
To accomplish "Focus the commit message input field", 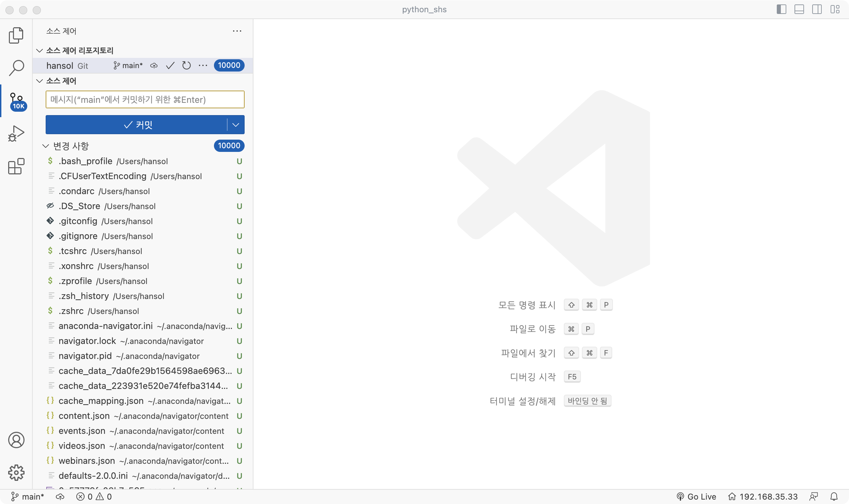I will 145,99.
